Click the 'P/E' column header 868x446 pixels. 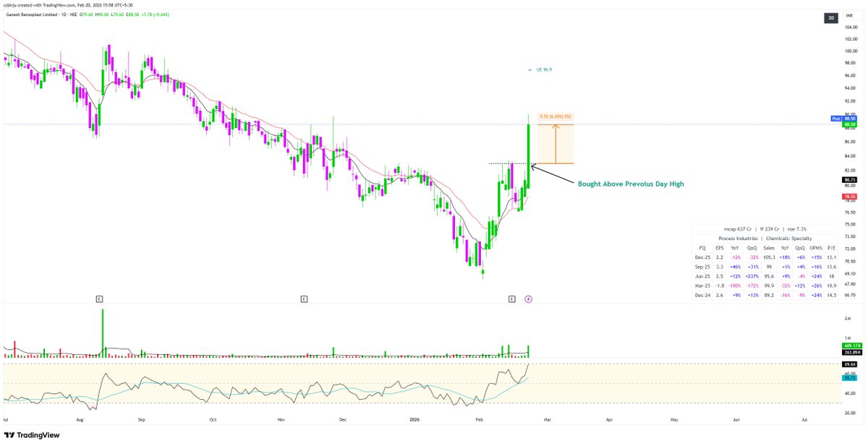pos(831,247)
